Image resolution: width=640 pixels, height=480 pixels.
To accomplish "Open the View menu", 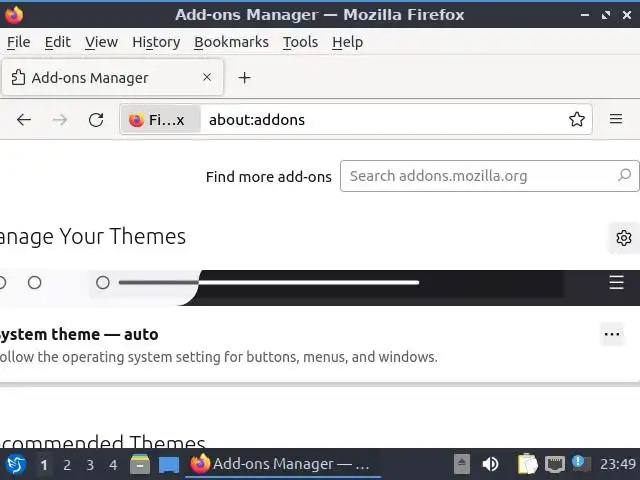I will 101,42.
